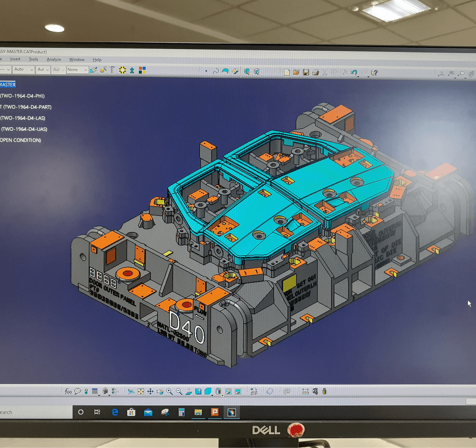Open File Explorer from the taskbar
The width and height of the screenshot is (476, 448).
[198, 412]
